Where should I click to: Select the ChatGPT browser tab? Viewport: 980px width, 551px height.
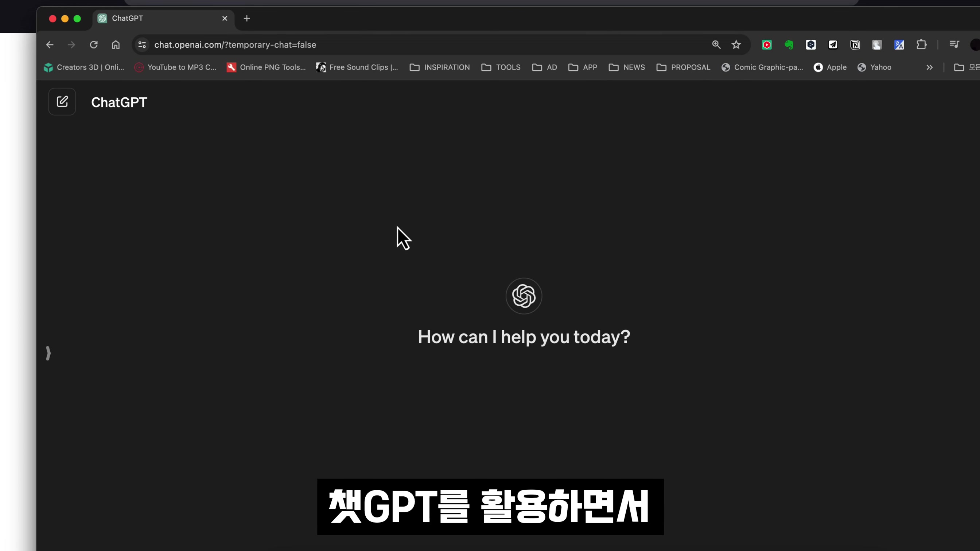point(164,18)
